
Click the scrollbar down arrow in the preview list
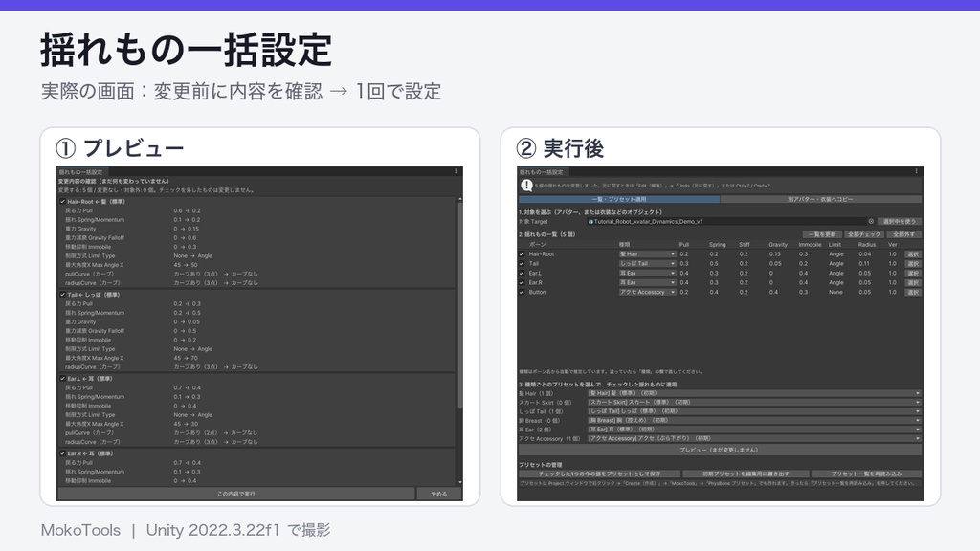coord(460,482)
